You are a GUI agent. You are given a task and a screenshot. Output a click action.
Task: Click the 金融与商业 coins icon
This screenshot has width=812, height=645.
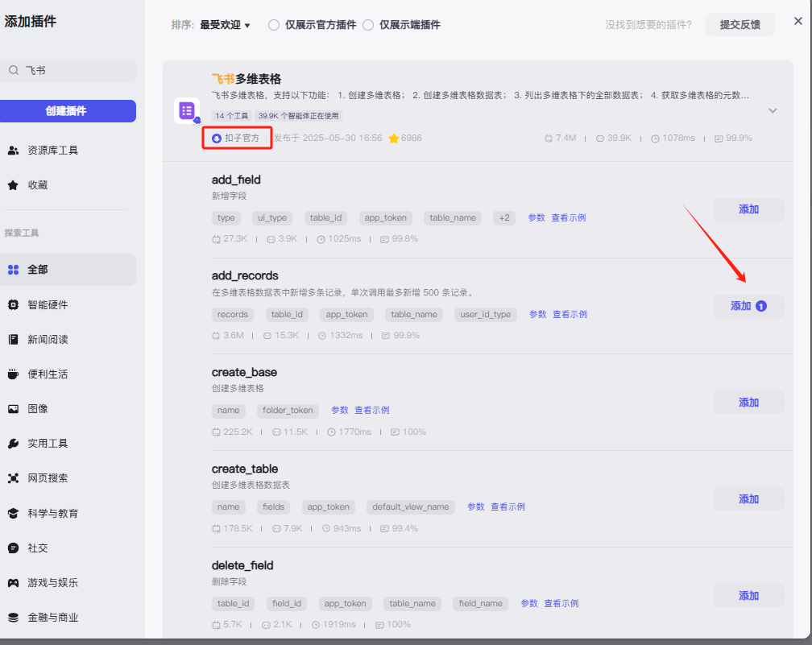(14, 618)
